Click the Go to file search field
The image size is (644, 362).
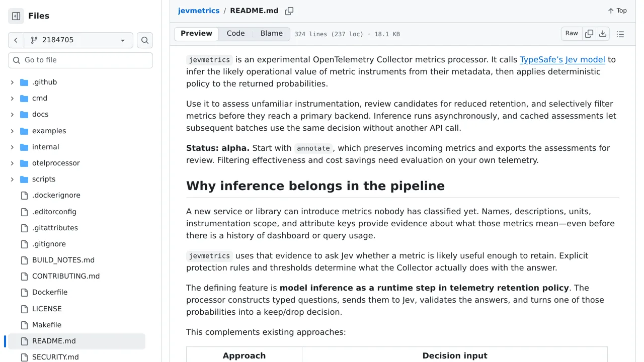pos(80,60)
